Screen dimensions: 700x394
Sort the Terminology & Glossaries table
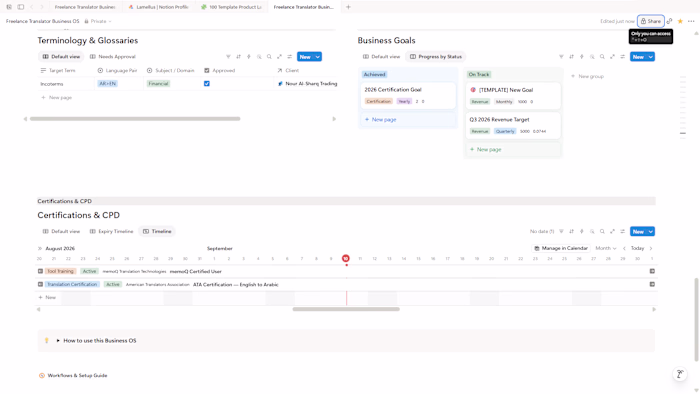[238, 57]
